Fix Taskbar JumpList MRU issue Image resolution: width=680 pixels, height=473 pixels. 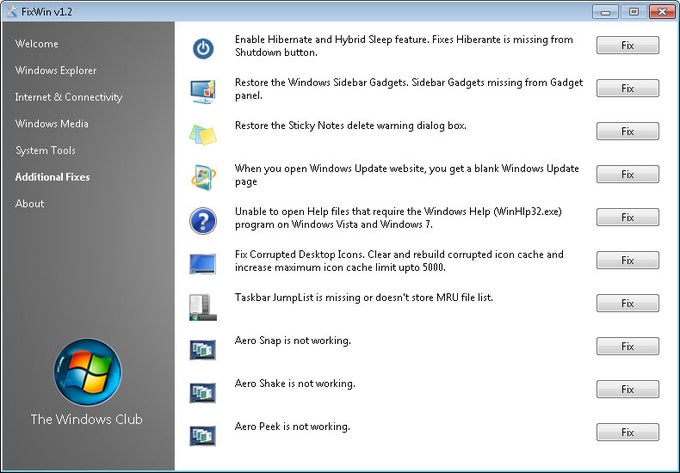628,303
